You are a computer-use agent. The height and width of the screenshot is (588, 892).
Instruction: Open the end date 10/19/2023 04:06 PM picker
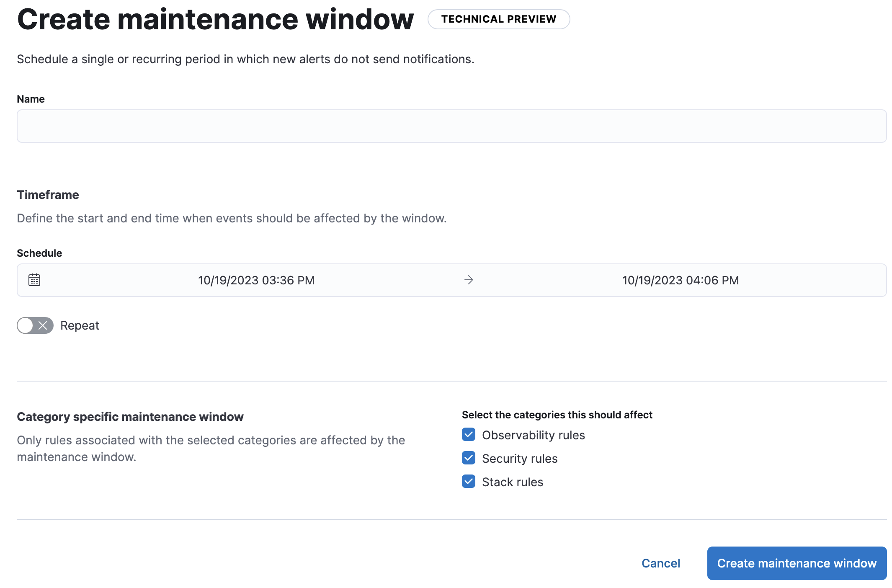(681, 280)
